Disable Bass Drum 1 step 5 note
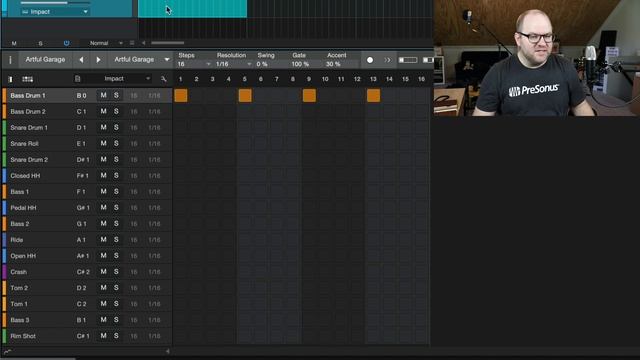Viewport: 640px width, 360px height. (x=245, y=96)
